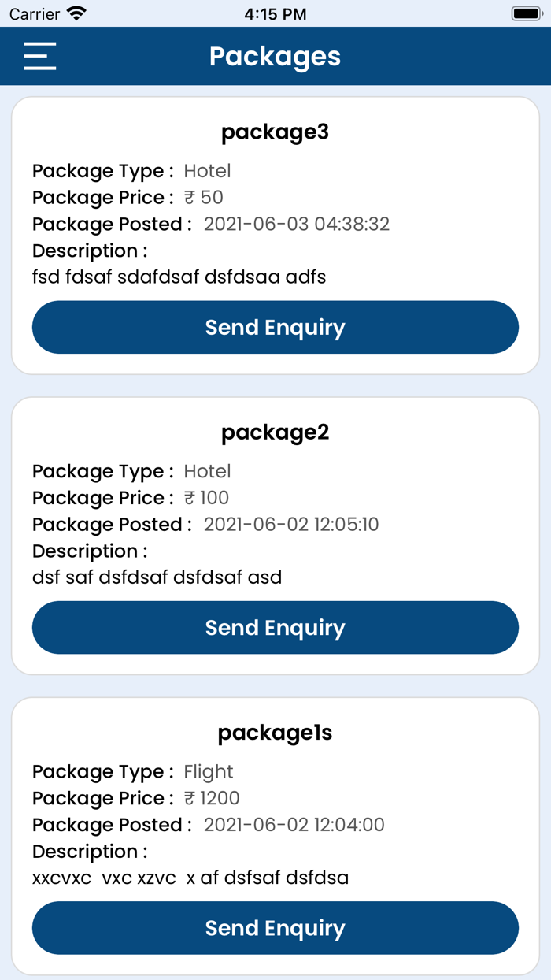The height and width of the screenshot is (980, 551).
Task: Select the ₹ 1200 price of package1s
Action: click(x=211, y=798)
